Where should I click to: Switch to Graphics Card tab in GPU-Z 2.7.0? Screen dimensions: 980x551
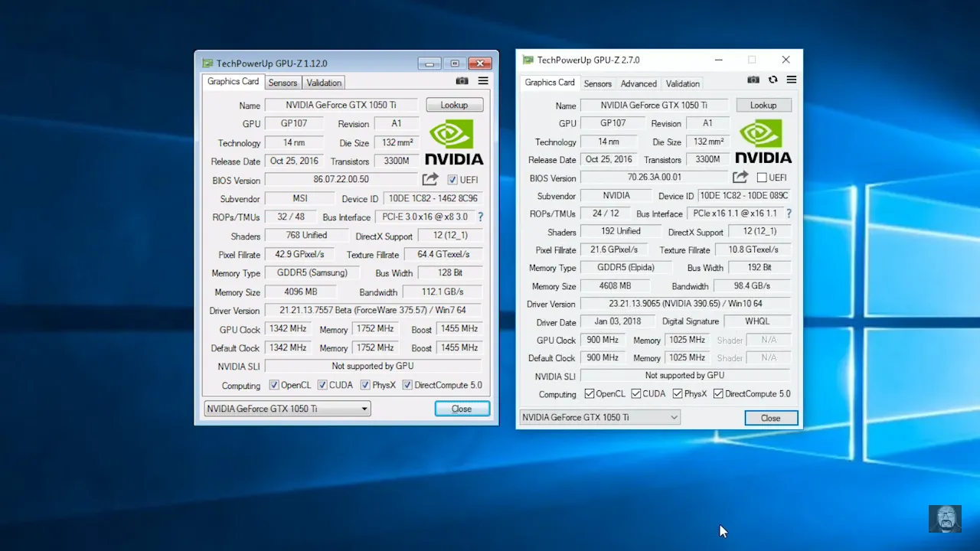point(550,83)
